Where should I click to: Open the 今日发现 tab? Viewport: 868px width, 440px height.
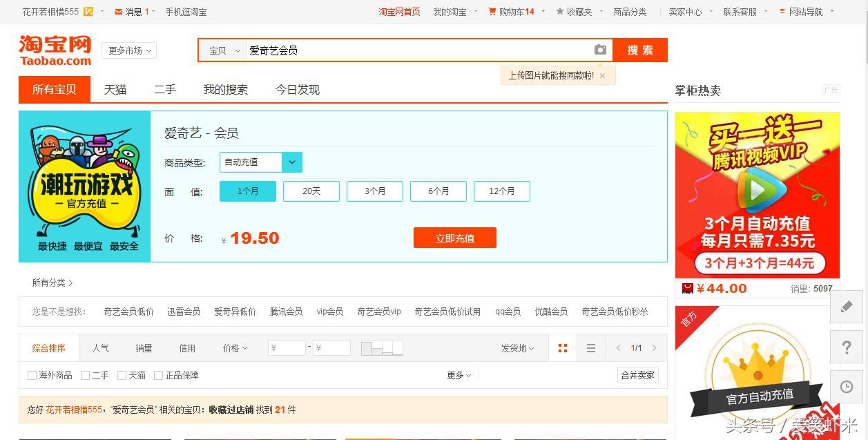(x=297, y=89)
